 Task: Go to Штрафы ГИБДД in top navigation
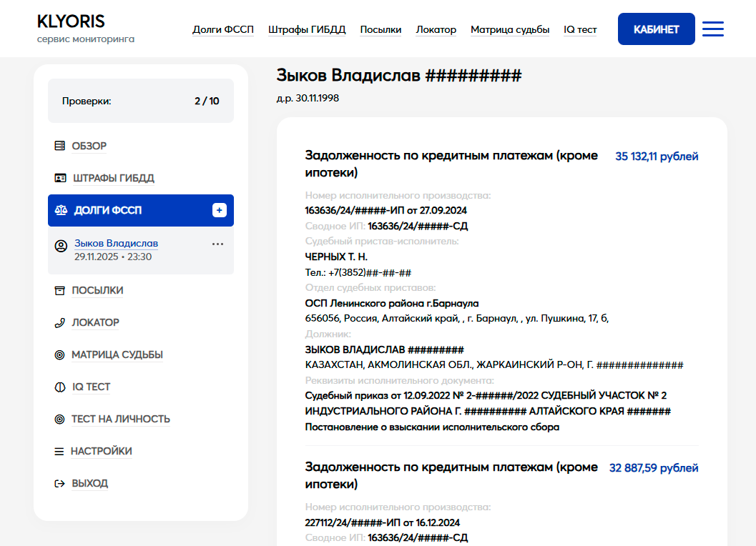pos(307,29)
